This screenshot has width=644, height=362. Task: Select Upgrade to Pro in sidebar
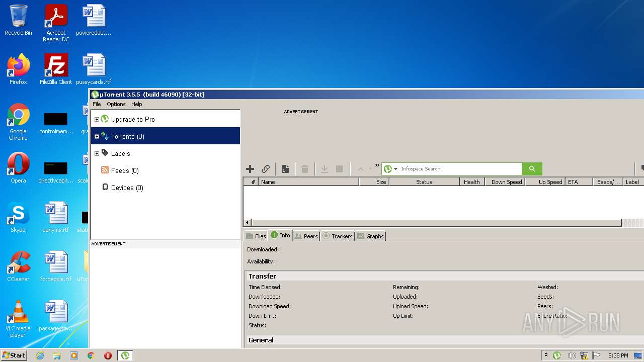pos(133,120)
